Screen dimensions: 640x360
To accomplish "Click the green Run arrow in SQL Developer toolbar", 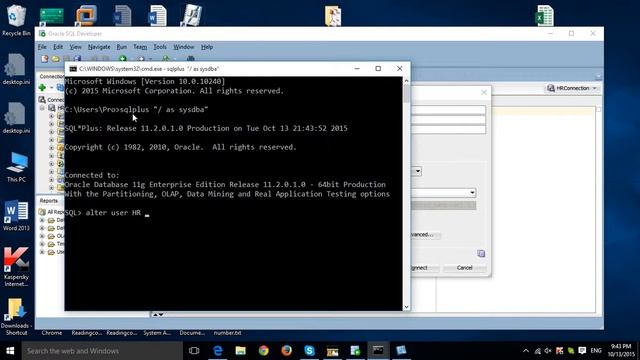I will [x=122, y=59].
